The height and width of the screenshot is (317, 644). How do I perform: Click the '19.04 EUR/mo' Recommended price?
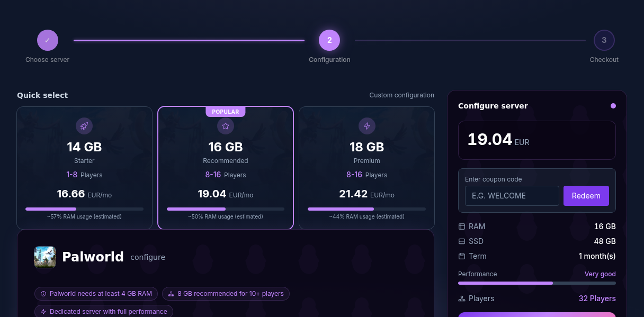(226, 194)
